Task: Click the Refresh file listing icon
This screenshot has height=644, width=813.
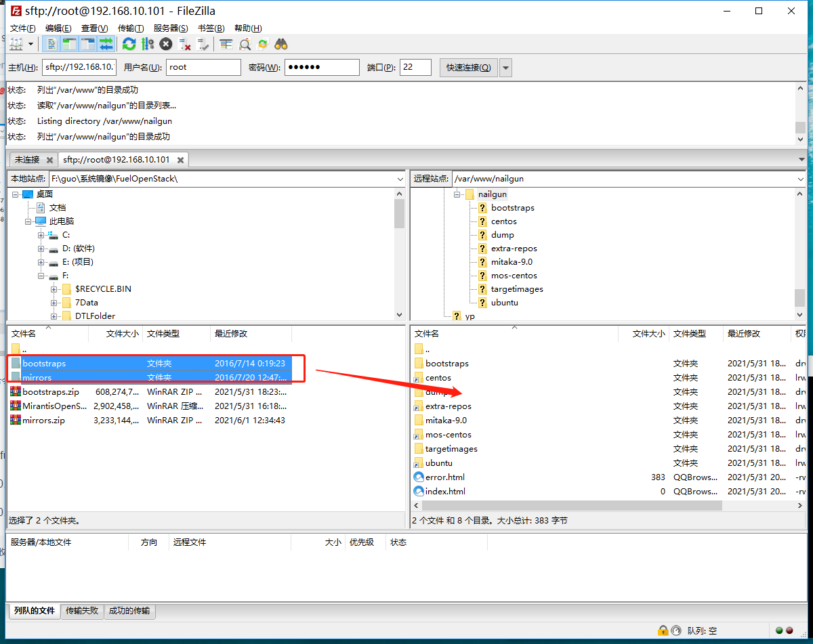Action: [129, 45]
